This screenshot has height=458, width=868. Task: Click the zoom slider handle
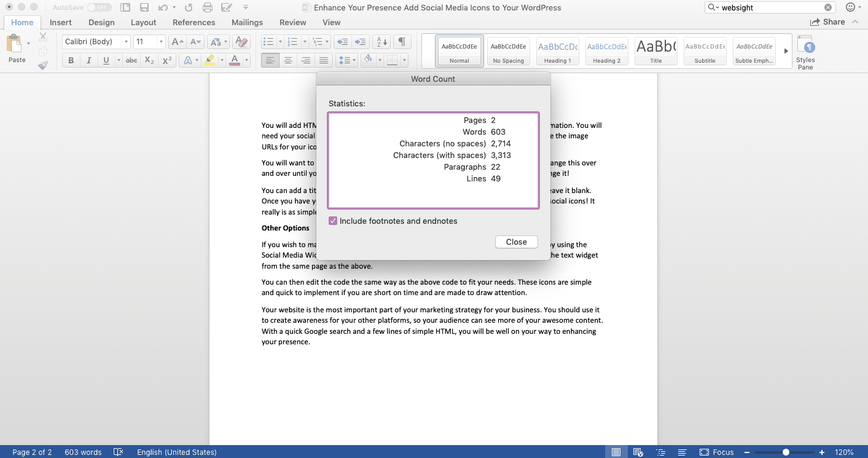point(786,452)
